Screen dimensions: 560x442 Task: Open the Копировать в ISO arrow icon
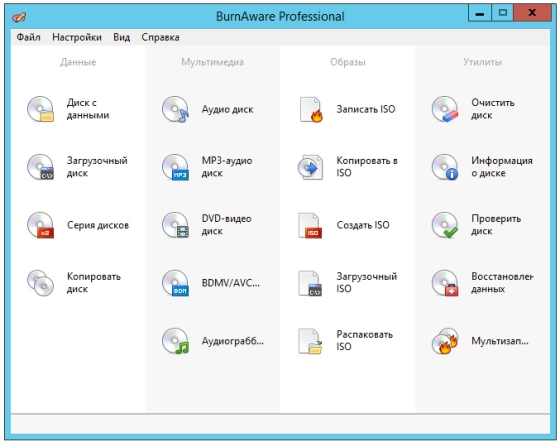pos(310,167)
